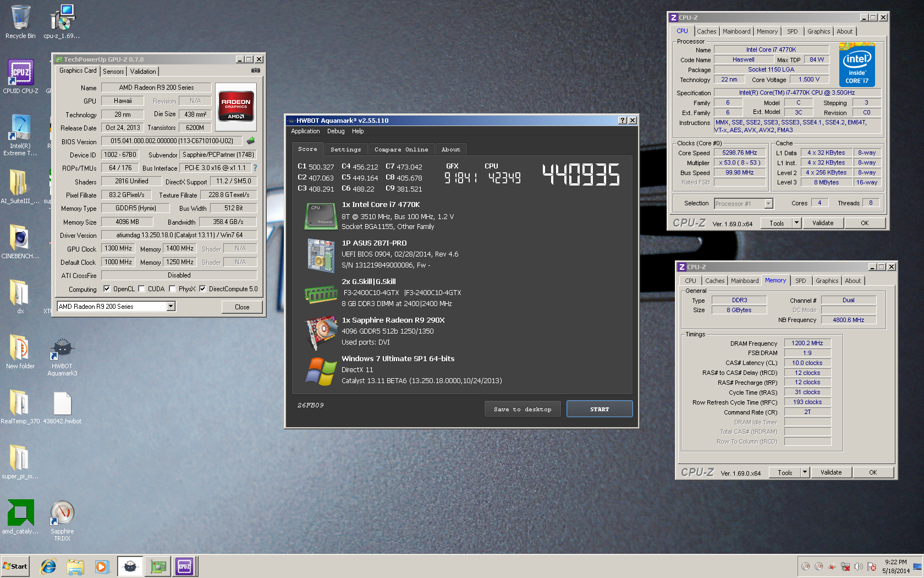
Task: Click the volume speaker tray icon
Action: click(x=858, y=566)
